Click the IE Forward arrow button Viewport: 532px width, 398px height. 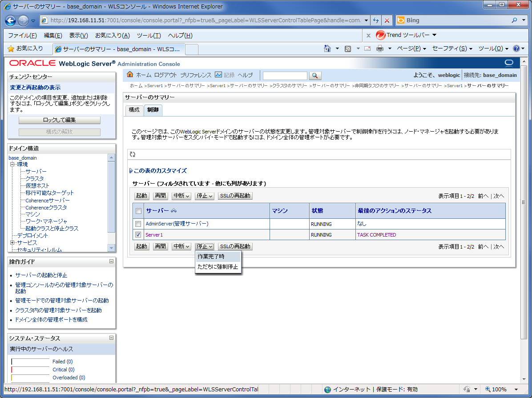click(23, 21)
